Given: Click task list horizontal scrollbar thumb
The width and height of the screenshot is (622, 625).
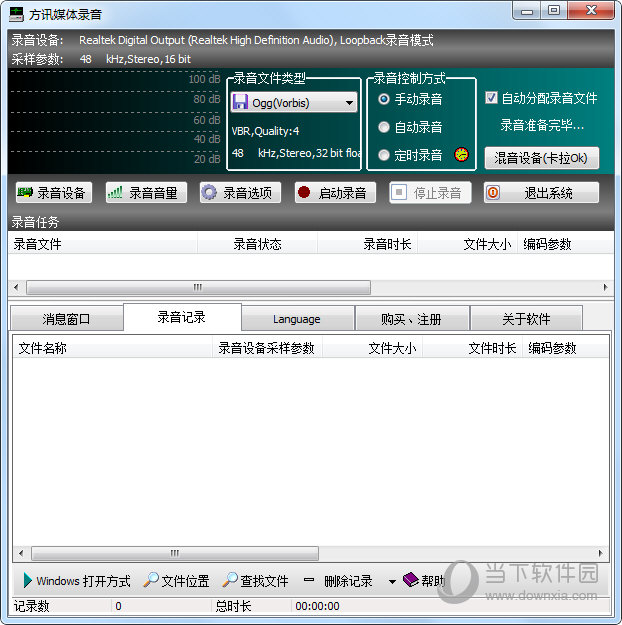Looking at the screenshot, I should [x=198, y=287].
